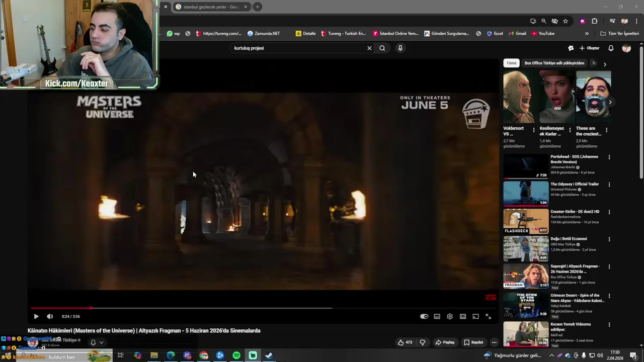This screenshot has height=362, width=644.
Task: Open the zoom magnifier in address bar
Action: click(544, 21)
